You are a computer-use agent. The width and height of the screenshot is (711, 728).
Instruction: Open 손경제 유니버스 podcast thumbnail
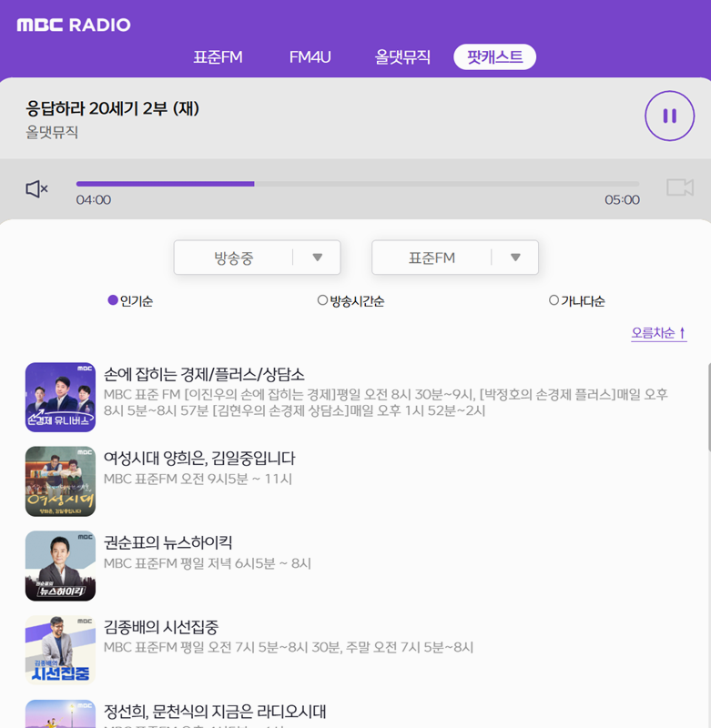click(60, 397)
